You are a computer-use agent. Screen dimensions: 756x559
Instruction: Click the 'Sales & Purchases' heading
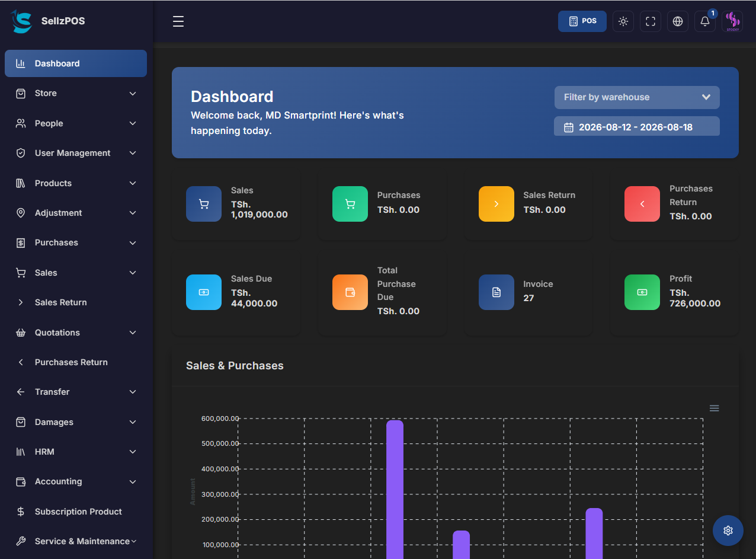point(235,366)
